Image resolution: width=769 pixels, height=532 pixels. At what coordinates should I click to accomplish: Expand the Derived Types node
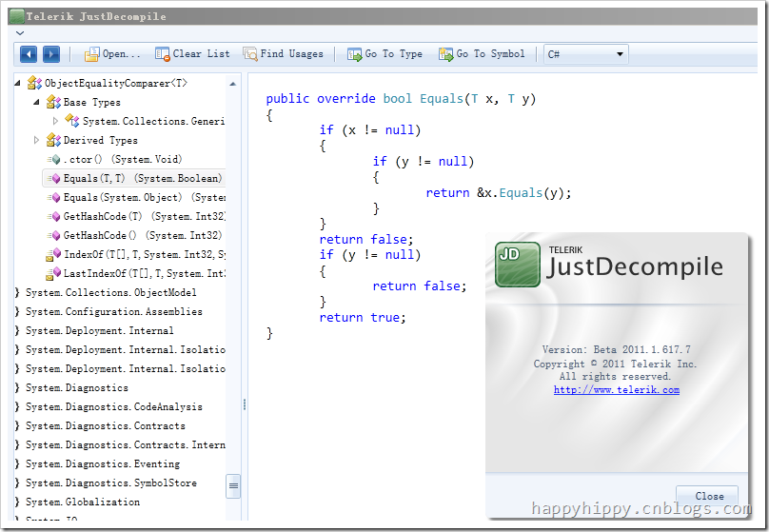(36, 140)
